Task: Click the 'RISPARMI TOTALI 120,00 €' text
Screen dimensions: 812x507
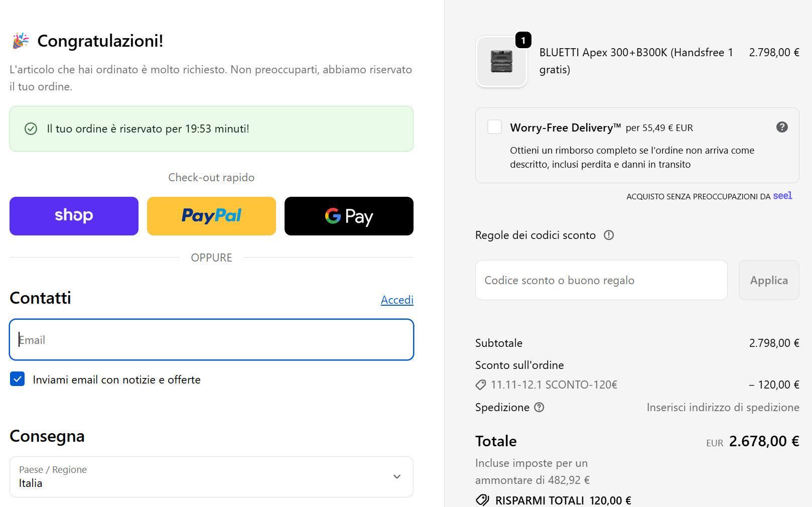Action: point(563,500)
